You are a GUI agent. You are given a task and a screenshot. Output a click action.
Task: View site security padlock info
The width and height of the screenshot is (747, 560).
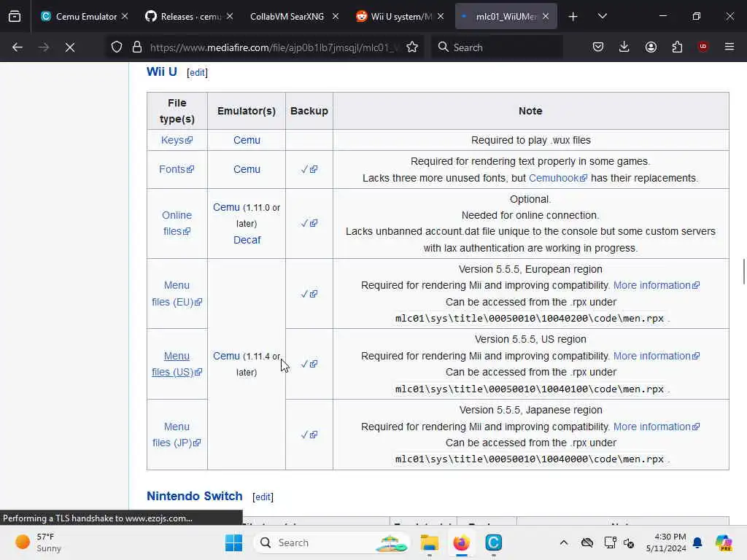pos(137,47)
